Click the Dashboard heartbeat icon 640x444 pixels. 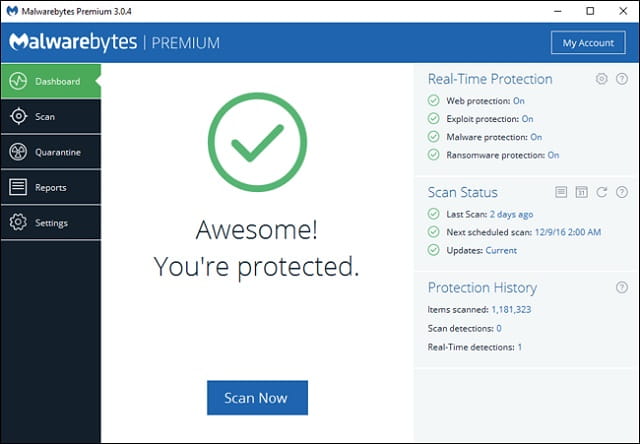tap(18, 81)
